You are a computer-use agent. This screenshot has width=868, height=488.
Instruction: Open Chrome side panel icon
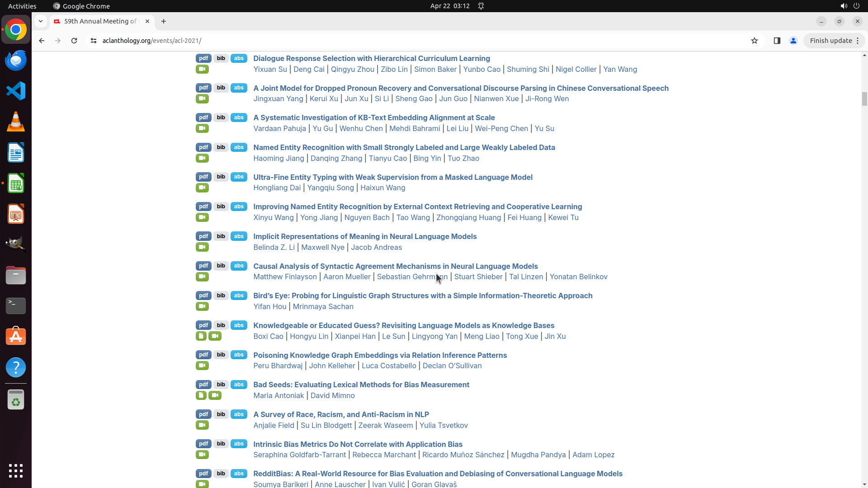click(777, 41)
